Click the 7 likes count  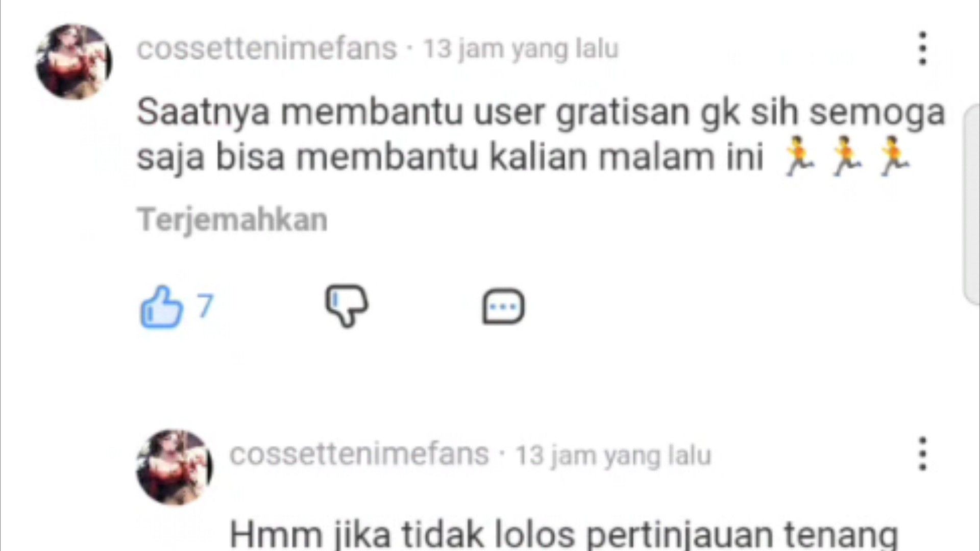click(205, 305)
